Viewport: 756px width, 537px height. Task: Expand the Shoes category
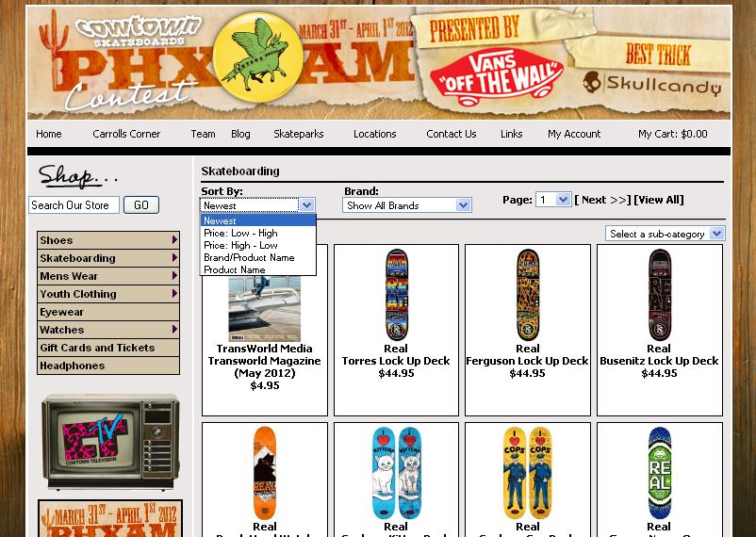click(108, 240)
